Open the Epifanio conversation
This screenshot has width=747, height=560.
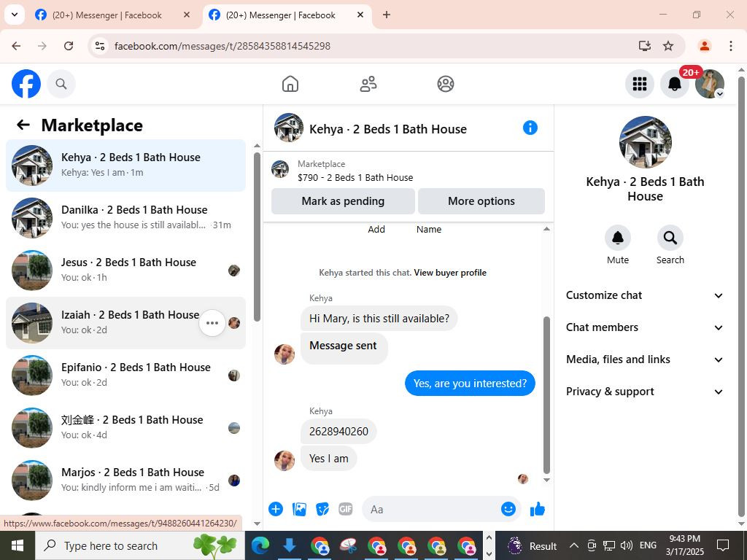125,376
